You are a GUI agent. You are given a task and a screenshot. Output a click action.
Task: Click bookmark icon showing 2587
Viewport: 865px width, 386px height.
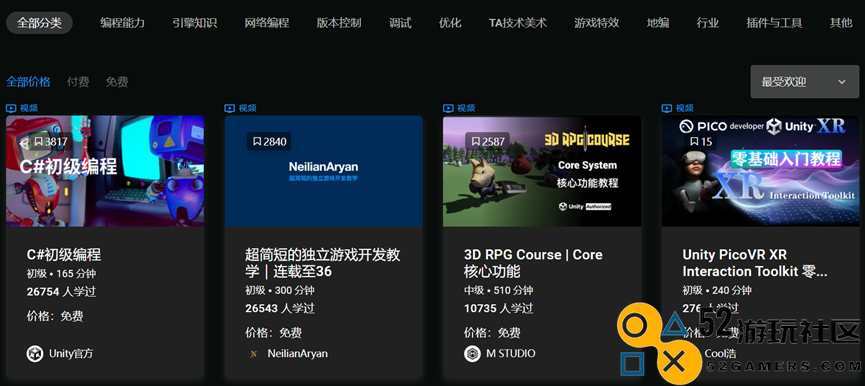click(476, 142)
